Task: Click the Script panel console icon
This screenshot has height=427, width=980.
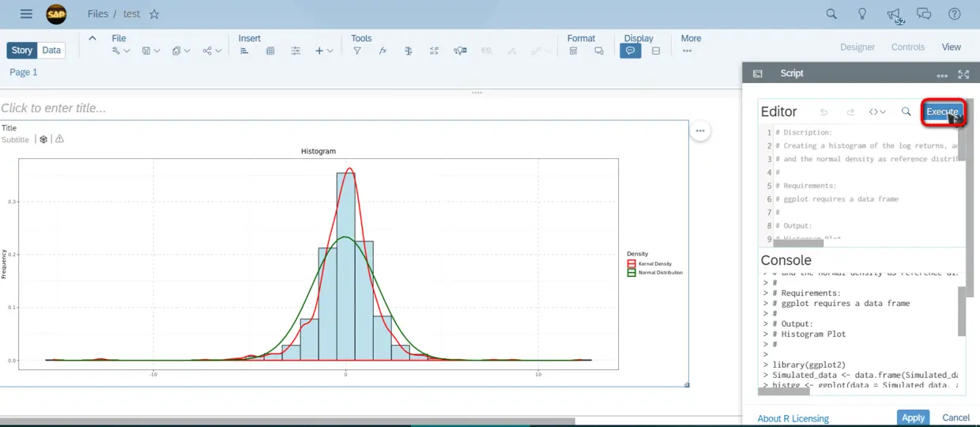Action: [758, 74]
